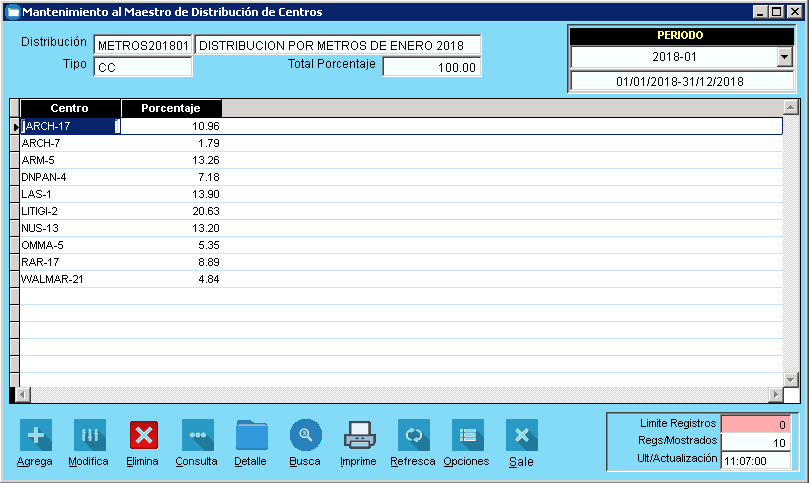Click the Porcentaje column header
The height and width of the screenshot is (483, 809).
point(171,108)
